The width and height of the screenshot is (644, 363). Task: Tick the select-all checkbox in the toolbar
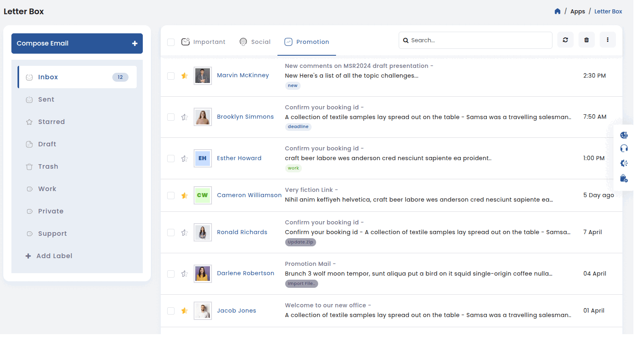click(171, 42)
